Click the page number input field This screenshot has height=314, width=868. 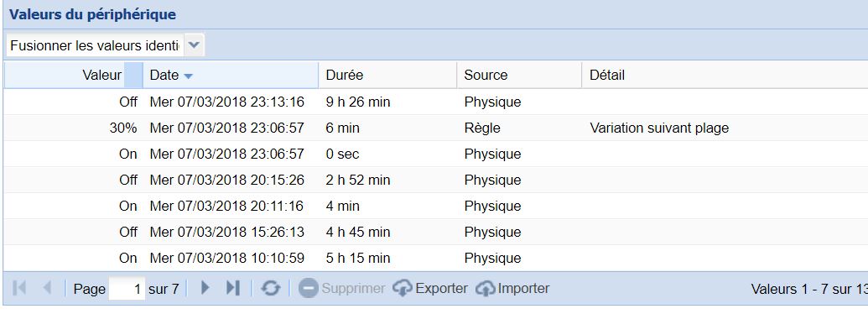[127, 289]
